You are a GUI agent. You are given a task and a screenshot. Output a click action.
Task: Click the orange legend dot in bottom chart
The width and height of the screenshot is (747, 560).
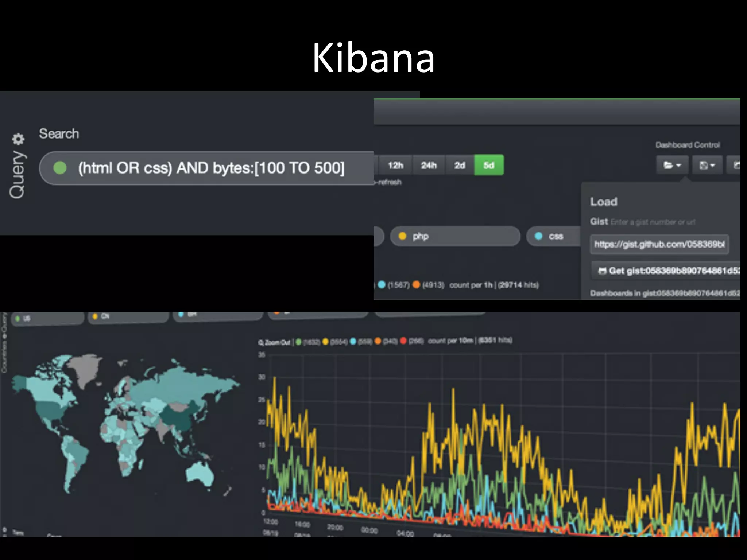[378, 341]
